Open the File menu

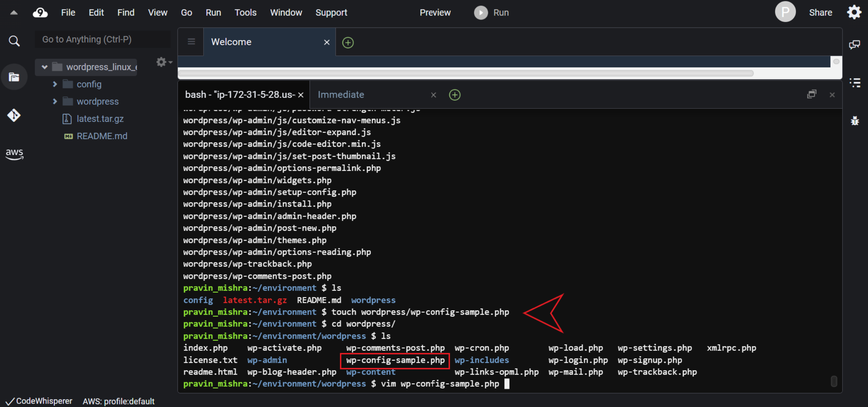tap(68, 13)
